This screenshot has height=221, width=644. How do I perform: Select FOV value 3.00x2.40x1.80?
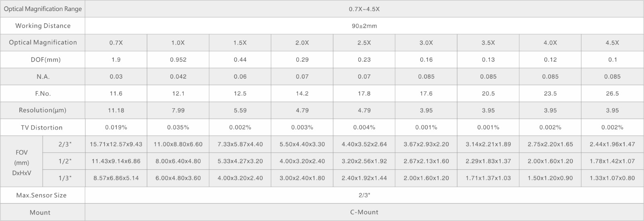click(x=302, y=178)
